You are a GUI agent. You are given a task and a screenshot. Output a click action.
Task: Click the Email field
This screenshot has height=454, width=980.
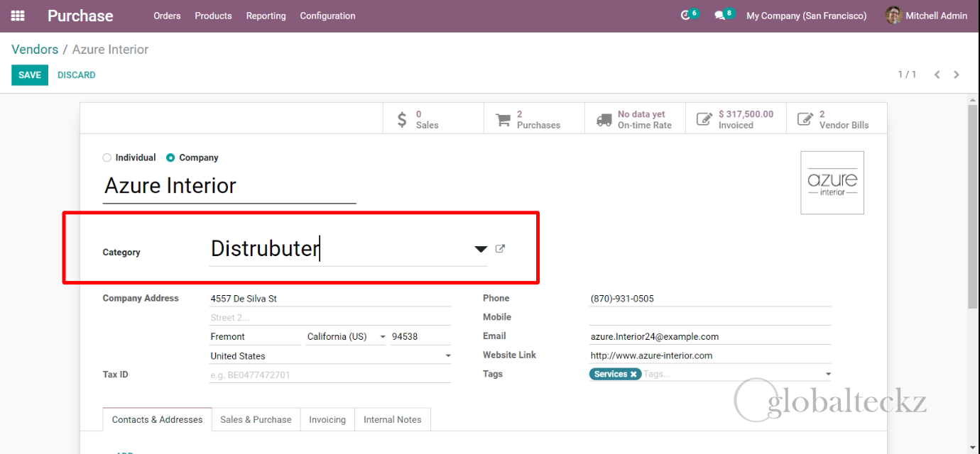[710, 337]
